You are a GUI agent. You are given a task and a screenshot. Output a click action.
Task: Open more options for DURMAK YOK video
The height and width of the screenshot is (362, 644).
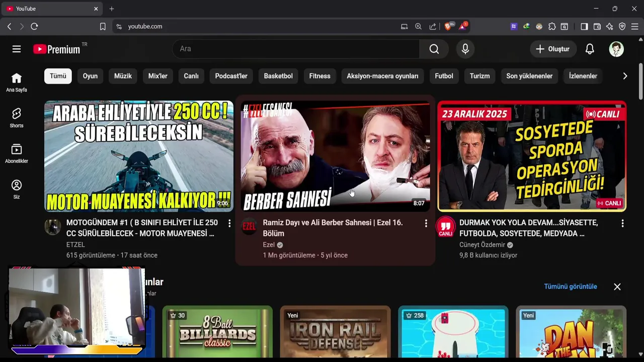point(622,223)
